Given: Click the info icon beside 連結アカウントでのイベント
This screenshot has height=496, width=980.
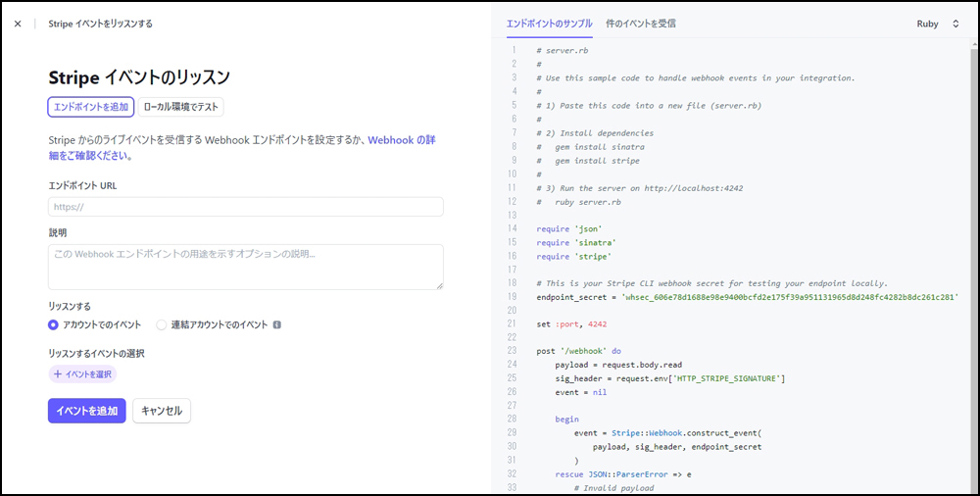Looking at the screenshot, I should (277, 325).
